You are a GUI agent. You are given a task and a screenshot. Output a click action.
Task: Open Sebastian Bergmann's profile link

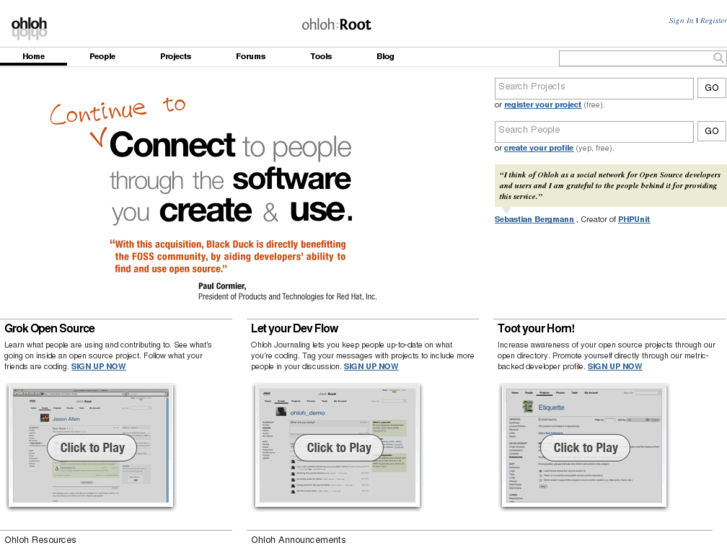click(534, 219)
